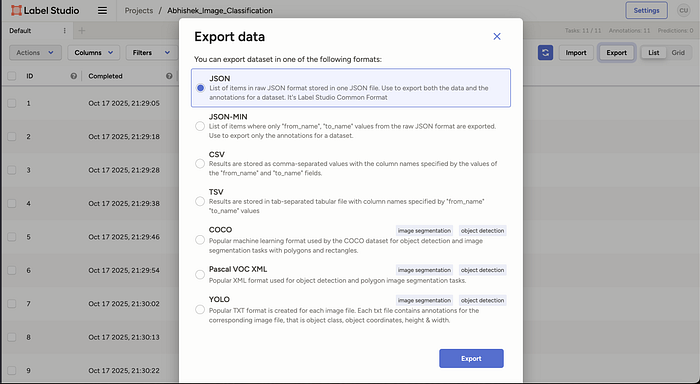Click completed time Oct 17 2025, 21:29:38
The image size is (700, 384).
[x=124, y=204]
